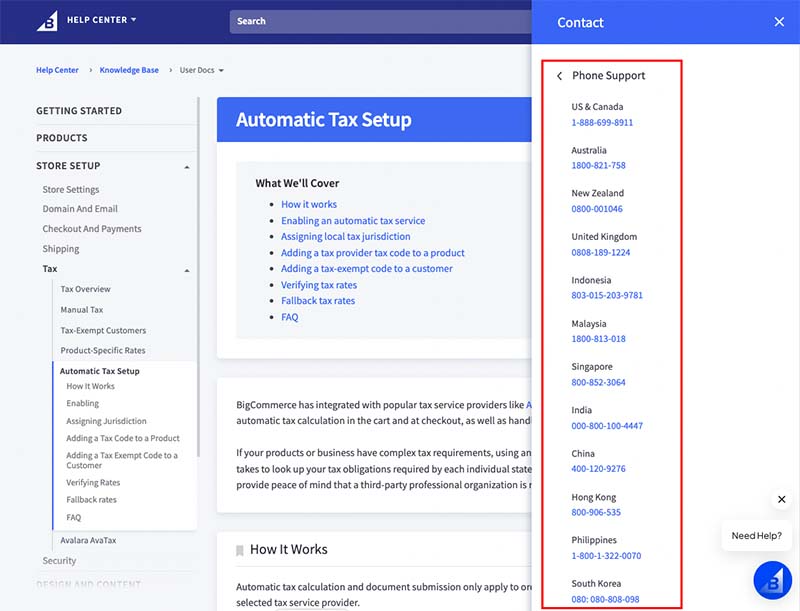The image size is (800, 611).
Task: Click Adding a tax-exempt code to a customer link
Action: [367, 269]
